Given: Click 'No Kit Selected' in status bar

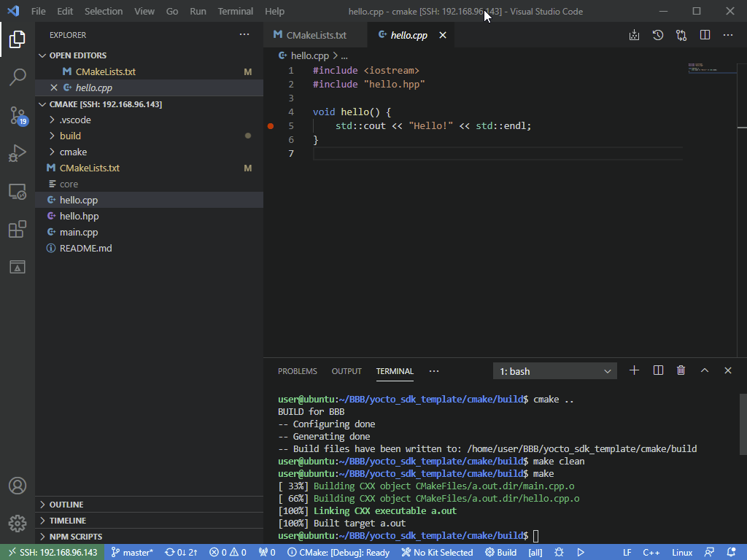Looking at the screenshot, I should [437, 553].
